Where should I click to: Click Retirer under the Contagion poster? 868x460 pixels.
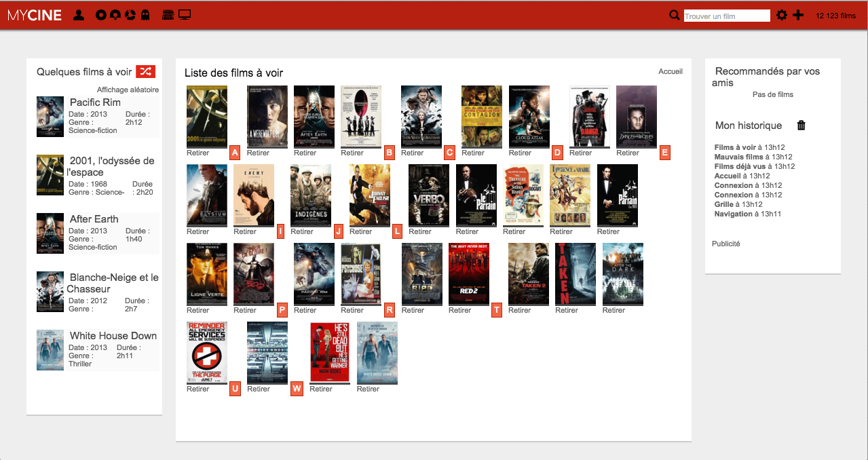coord(473,153)
